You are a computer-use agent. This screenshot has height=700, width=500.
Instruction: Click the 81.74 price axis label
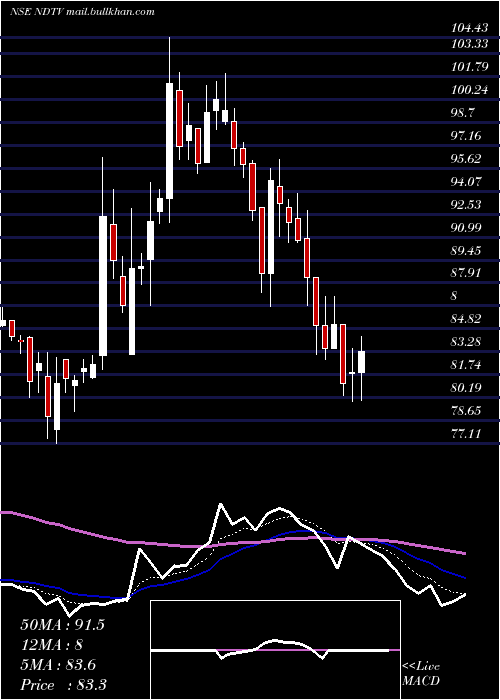coord(466,365)
